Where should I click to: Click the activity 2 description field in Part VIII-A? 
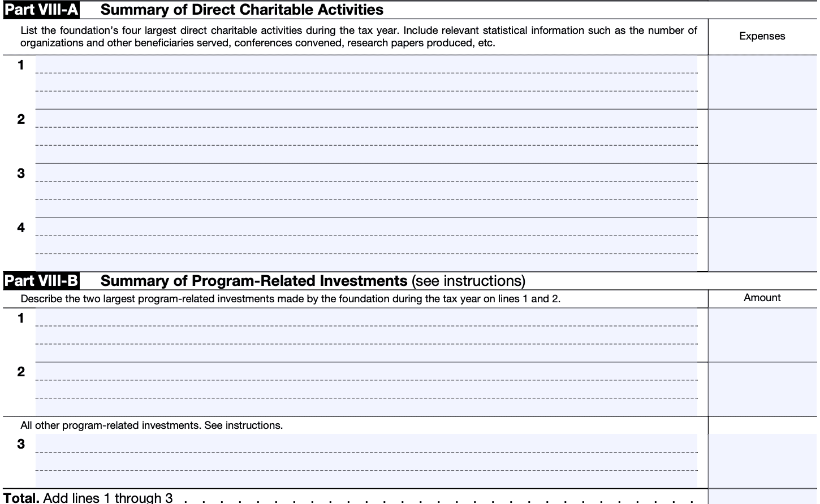[x=366, y=136]
